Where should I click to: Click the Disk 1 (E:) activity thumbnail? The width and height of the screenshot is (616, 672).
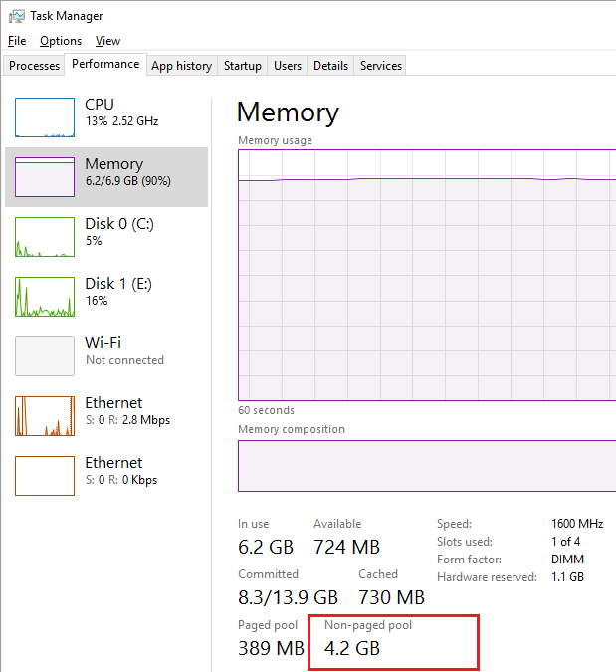click(x=45, y=297)
